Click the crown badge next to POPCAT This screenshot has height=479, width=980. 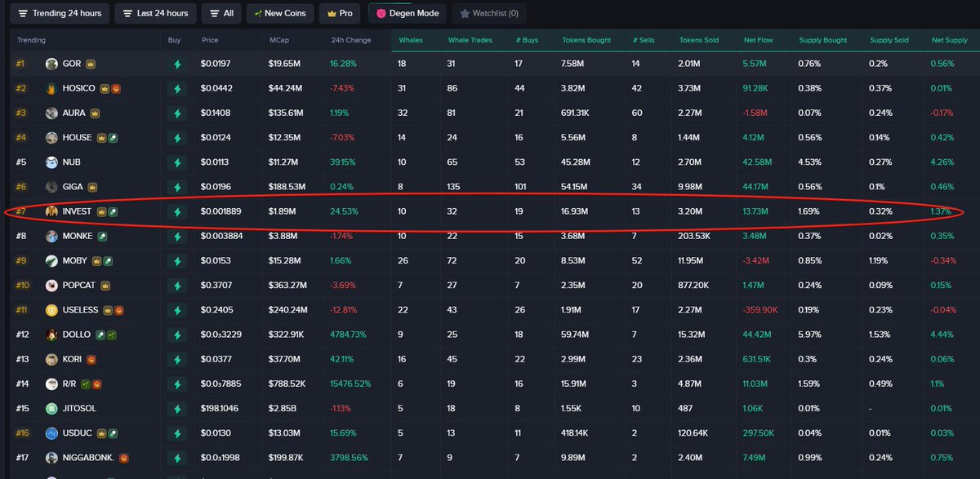(105, 286)
